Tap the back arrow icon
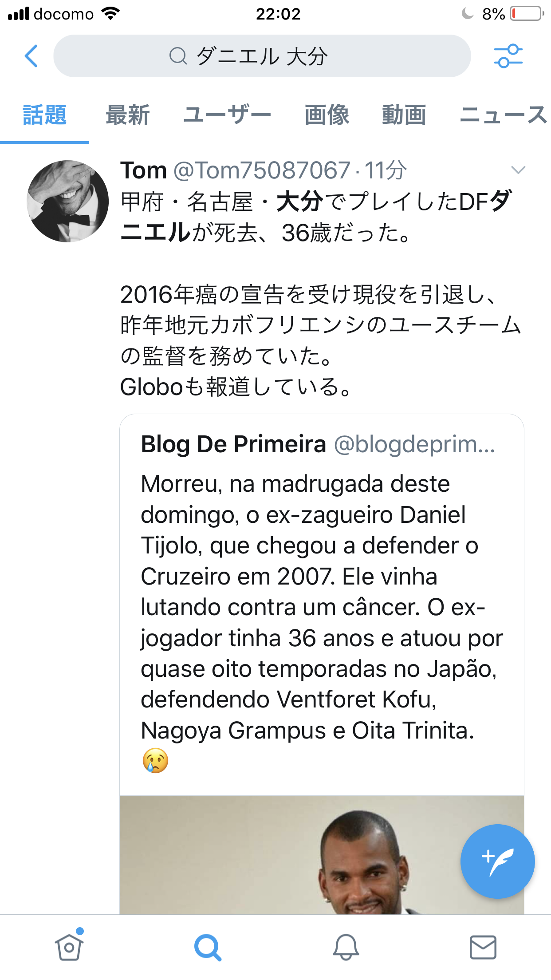 (x=31, y=56)
